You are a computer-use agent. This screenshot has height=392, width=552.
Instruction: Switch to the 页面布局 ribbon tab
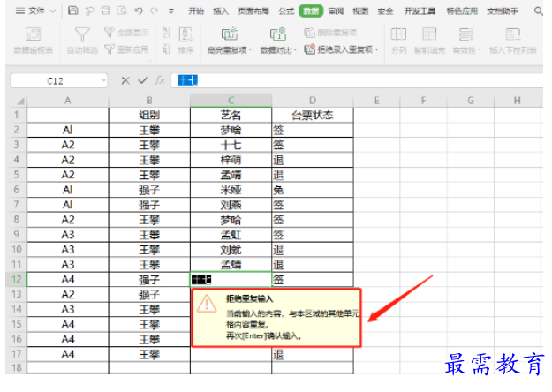click(253, 11)
